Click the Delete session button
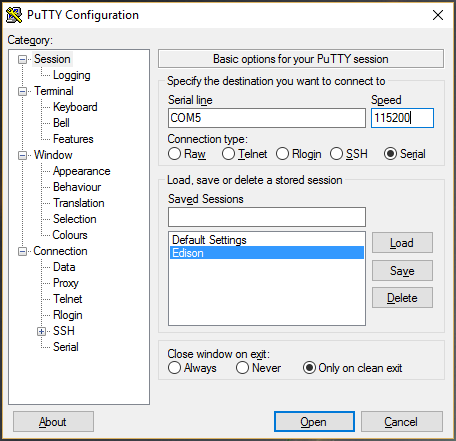The width and height of the screenshot is (456, 441). (402, 298)
